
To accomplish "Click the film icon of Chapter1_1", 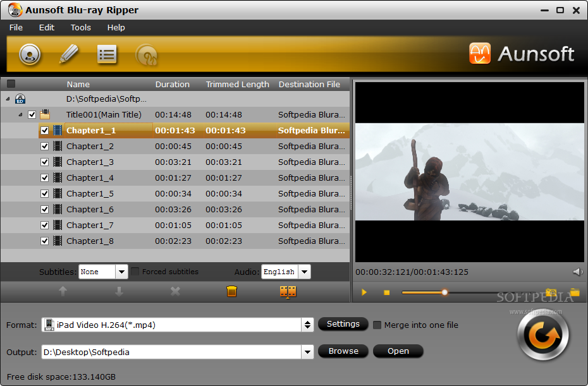I will 58,130.
